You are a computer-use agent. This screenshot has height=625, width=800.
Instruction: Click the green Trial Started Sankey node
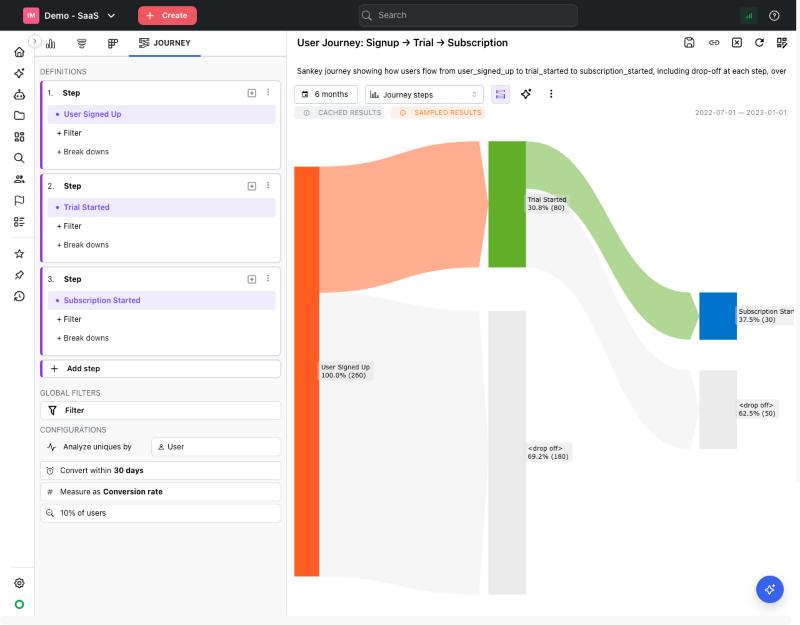point(507,204)
